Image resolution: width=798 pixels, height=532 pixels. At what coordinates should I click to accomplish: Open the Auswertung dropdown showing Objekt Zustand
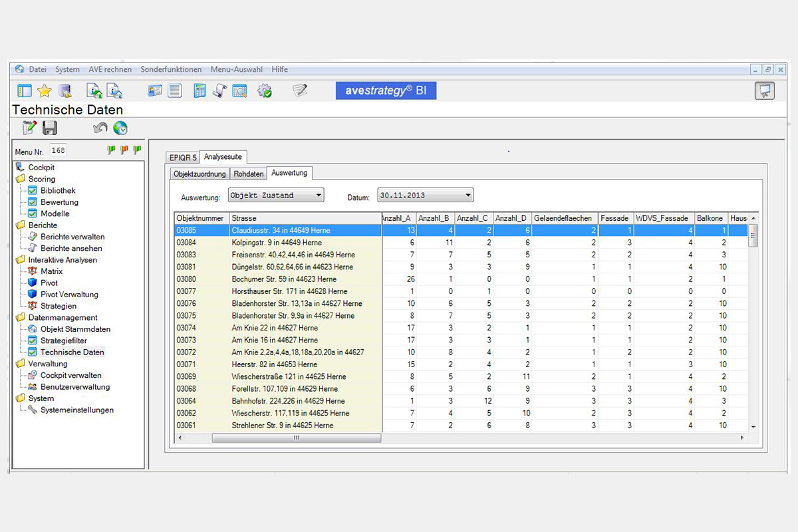pyautogui.click(x=275, y=196)
